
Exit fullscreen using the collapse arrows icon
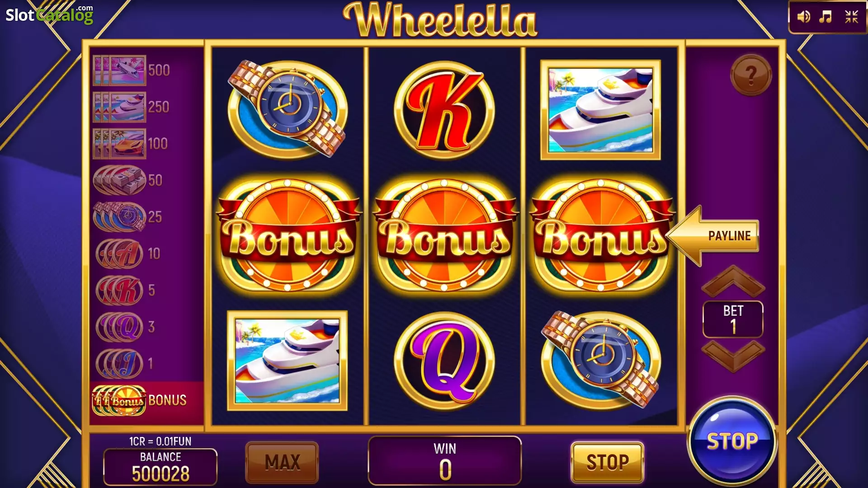click(851, 17)
